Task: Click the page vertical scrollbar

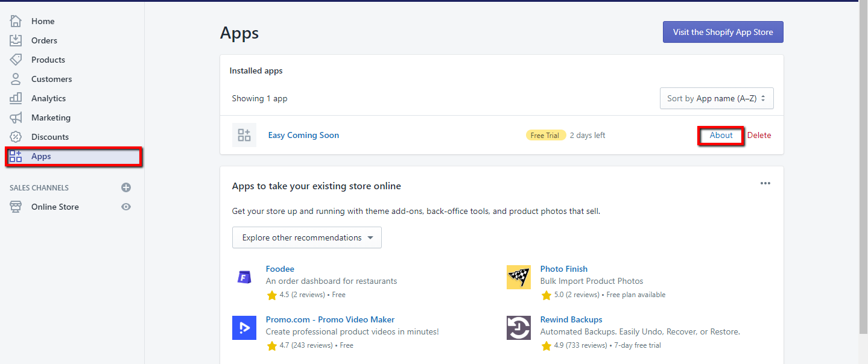Action: tap(863, 166)
